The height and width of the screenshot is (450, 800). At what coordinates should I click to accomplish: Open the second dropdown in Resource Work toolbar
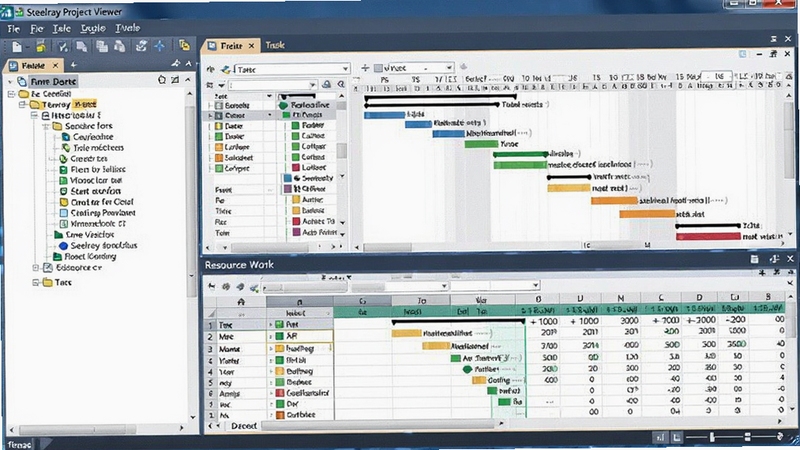(x=495, y=285)
